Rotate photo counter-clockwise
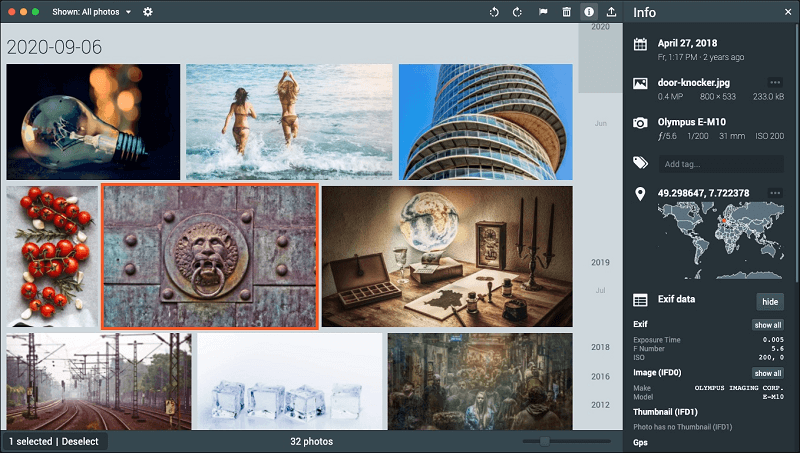 [494, 12]
